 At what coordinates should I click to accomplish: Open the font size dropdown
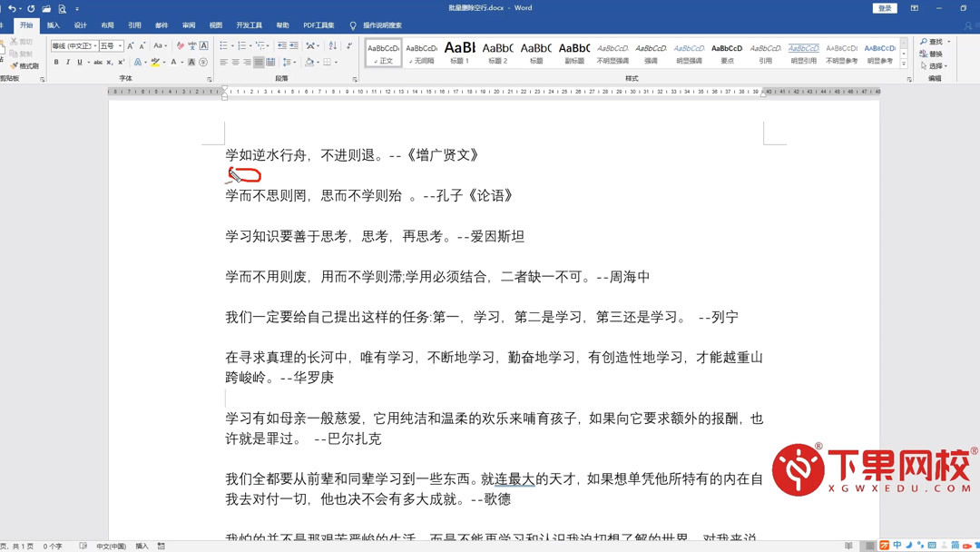coord(119,45)
